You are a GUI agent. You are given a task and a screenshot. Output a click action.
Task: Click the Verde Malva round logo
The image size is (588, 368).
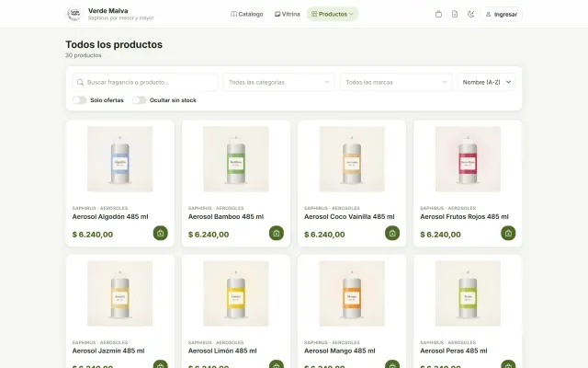(x=73, y=14)
